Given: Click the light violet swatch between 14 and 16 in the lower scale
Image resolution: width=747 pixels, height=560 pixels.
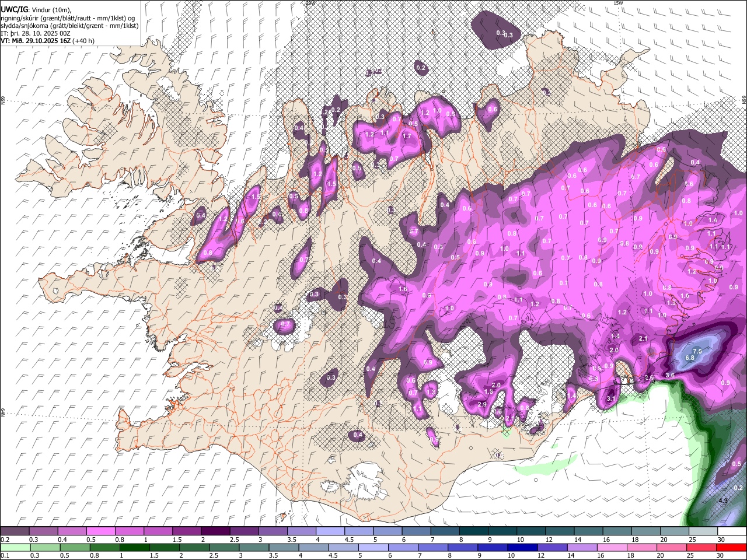Looking at the screenshot, I should click(582, 547).
